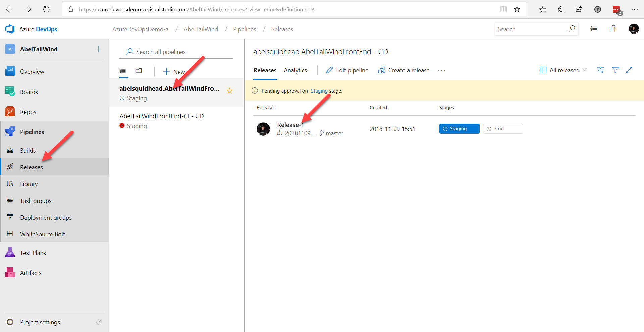Click the info icon in the pending approval banner
This screenshot has height=332, width=644.
point(255,91)
